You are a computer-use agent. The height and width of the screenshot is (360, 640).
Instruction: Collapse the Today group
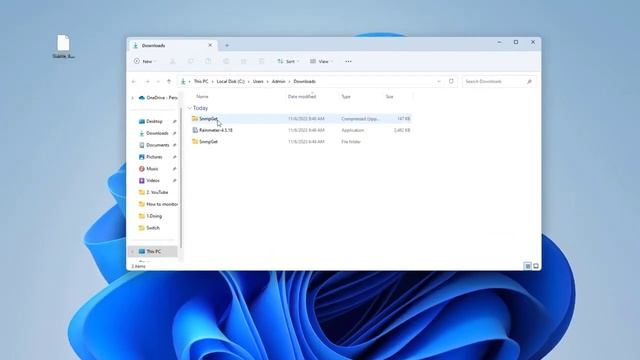click(x=189, y=108)
